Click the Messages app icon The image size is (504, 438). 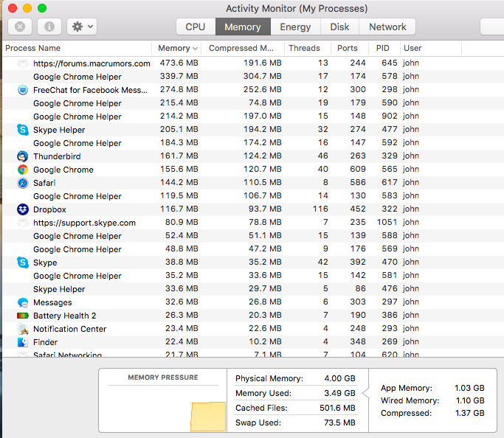(22, 302)
